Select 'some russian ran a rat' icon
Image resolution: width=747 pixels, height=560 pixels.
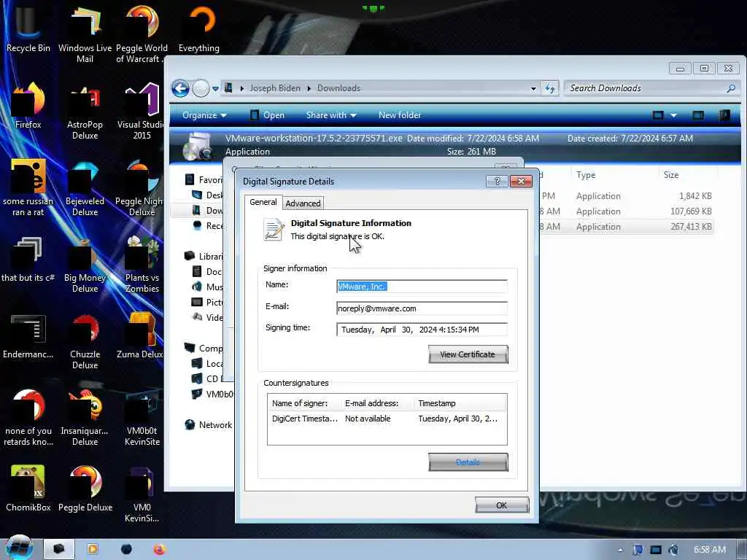28,187
